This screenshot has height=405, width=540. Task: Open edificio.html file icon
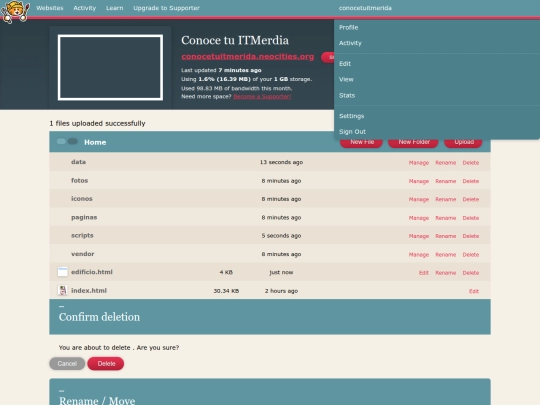coord(62,272)
